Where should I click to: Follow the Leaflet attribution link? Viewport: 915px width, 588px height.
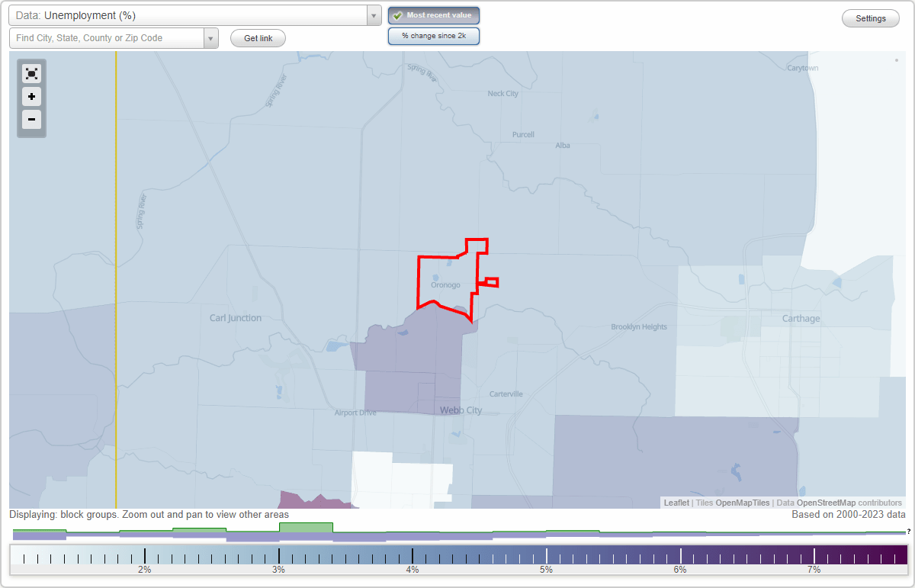tap(676, 503)
